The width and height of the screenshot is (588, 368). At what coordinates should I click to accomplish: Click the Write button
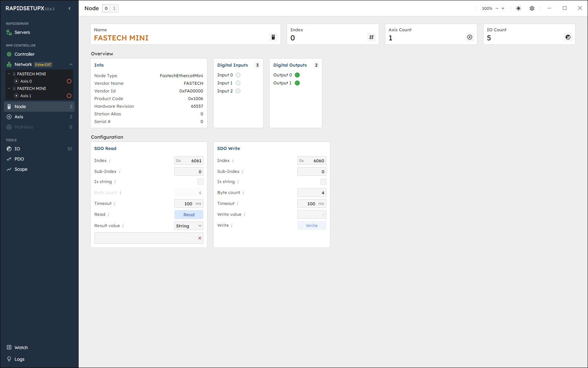pos(312,226)
